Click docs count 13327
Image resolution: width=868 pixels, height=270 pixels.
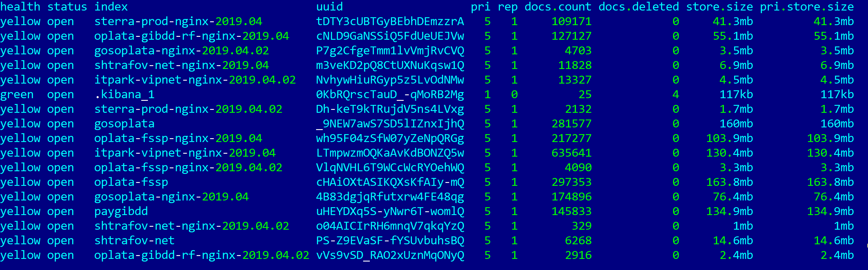[575, 80]
